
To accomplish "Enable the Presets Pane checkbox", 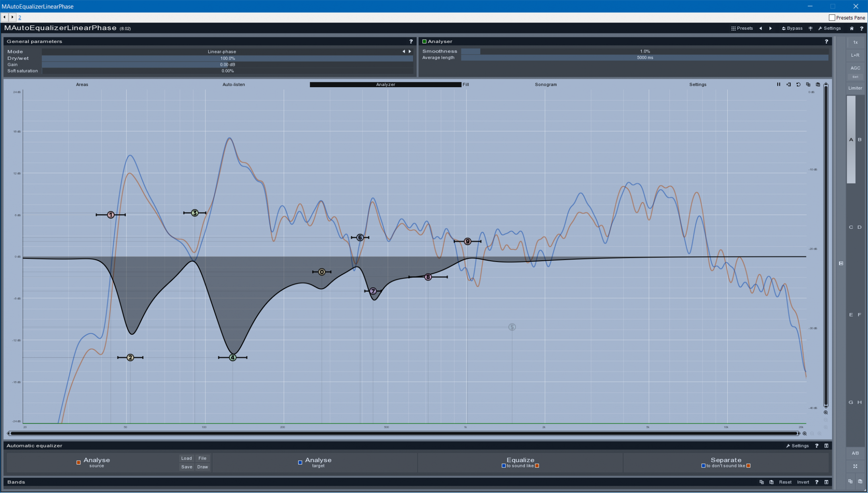I will pyautogui.click(x=832, y=18).
